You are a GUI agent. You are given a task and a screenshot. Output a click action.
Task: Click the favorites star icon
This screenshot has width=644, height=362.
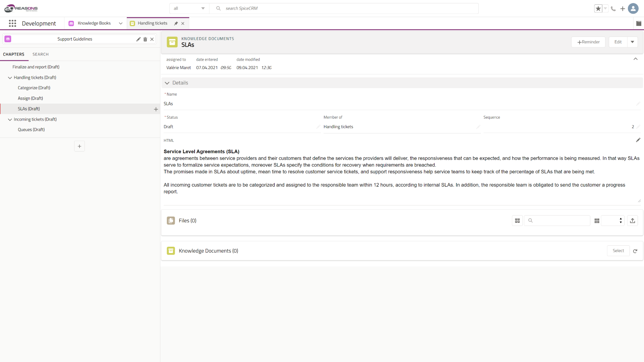tap(598, 9)
